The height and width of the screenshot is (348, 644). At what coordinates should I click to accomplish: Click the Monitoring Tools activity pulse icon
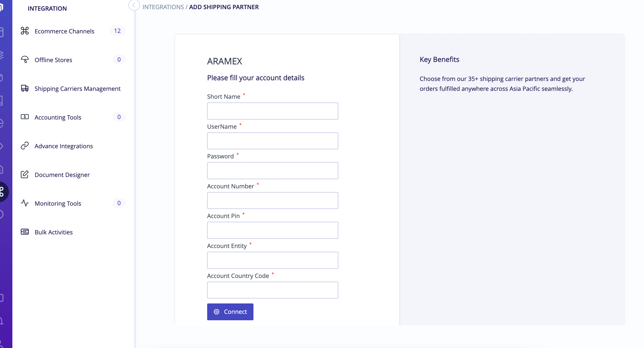[25, 203]
